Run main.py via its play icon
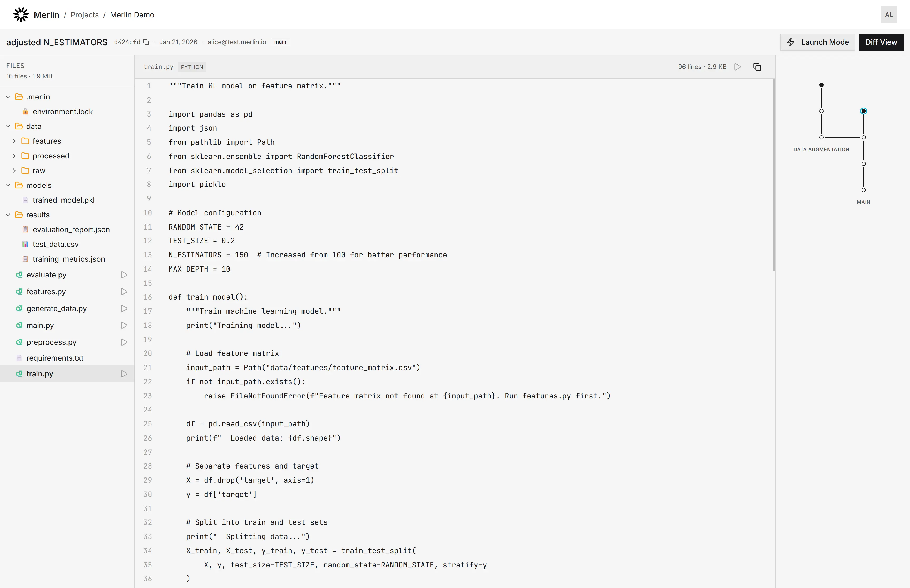Screen dimensions: 910x588 tap(124, 325)
